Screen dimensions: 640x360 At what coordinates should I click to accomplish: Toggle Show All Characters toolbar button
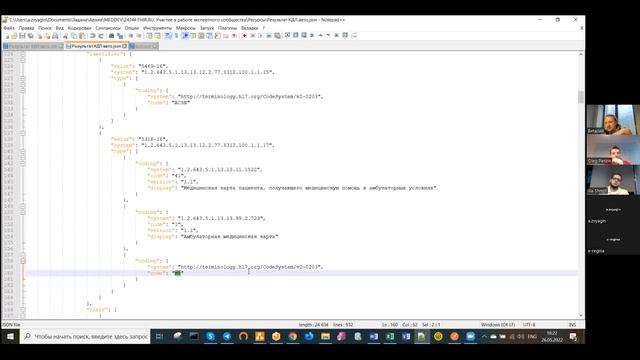click(176, 36)
